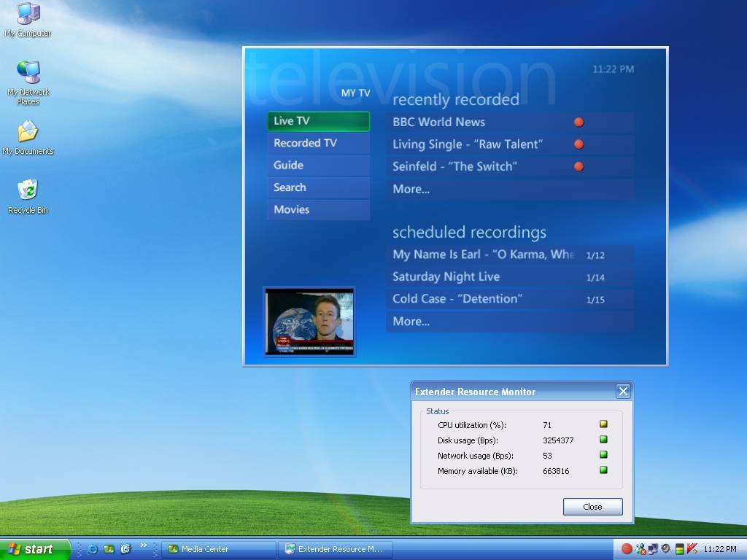Open the My Documents folder icon
This screenshot has height=560, width=747.
click(28, 133)
